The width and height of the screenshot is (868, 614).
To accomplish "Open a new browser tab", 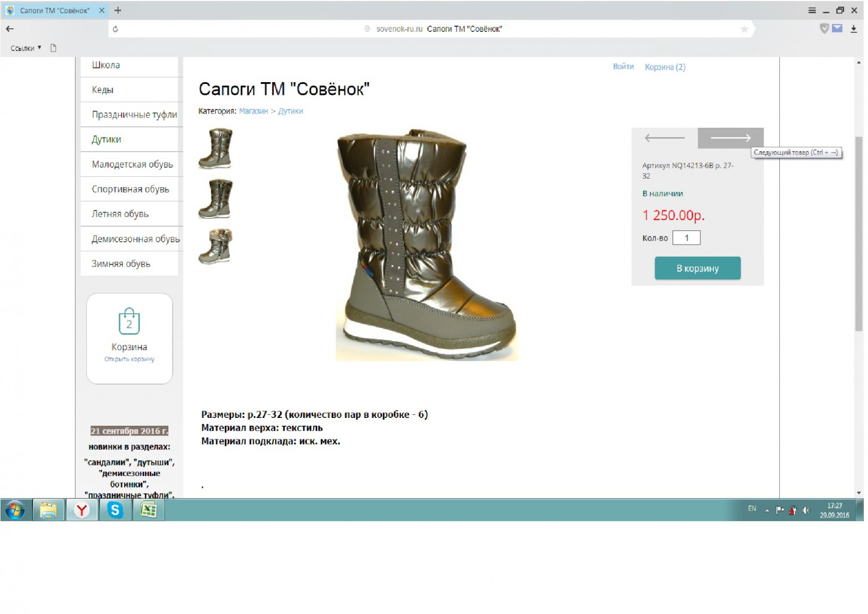I will click(x=118, y=10).
